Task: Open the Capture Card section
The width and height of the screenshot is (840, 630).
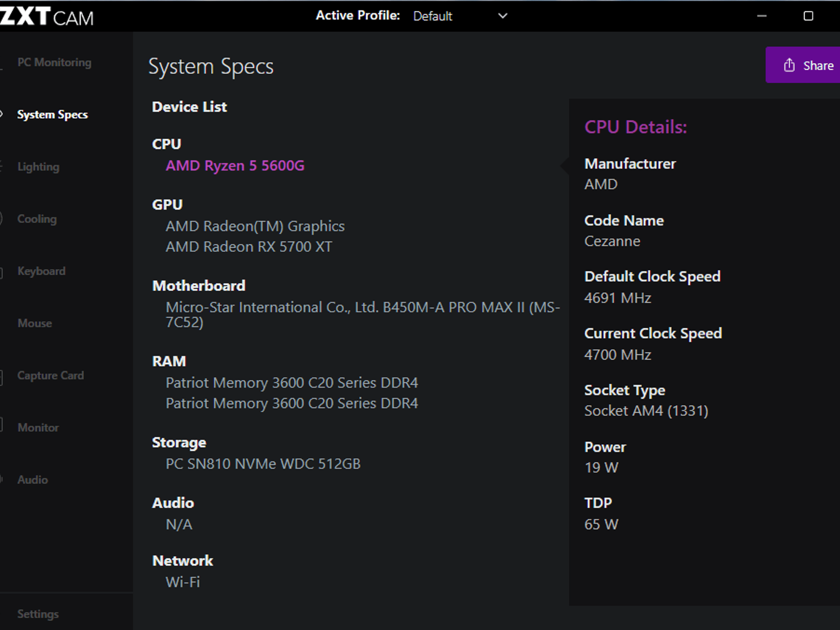Action: tap(50, 375)
